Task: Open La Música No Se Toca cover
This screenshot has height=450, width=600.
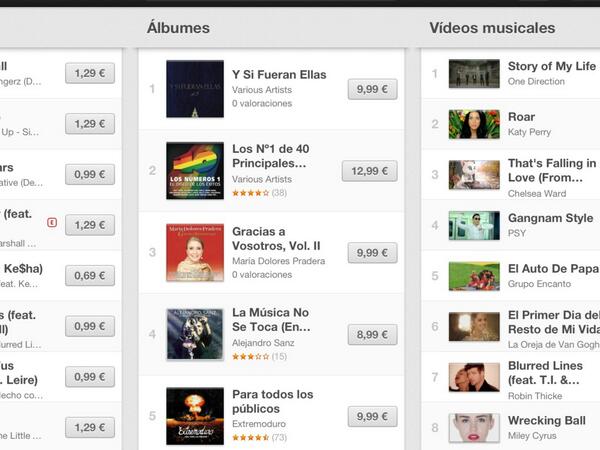Action: [x=195, y=334]
